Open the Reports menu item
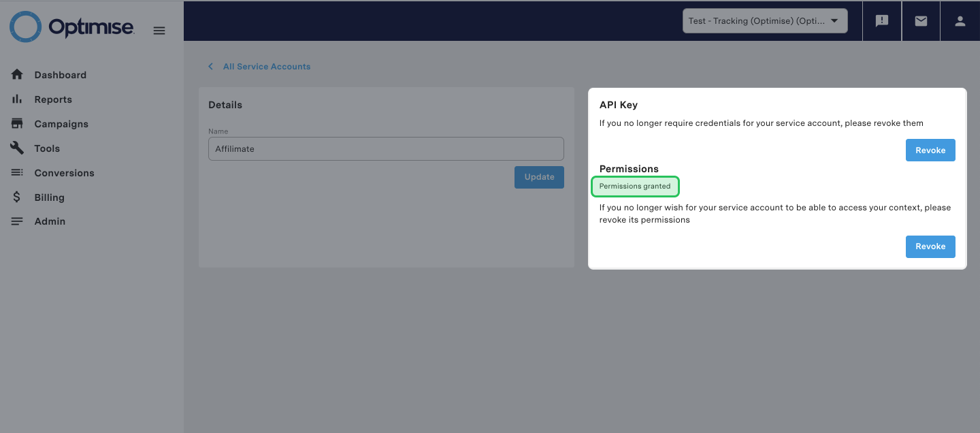 53,99
